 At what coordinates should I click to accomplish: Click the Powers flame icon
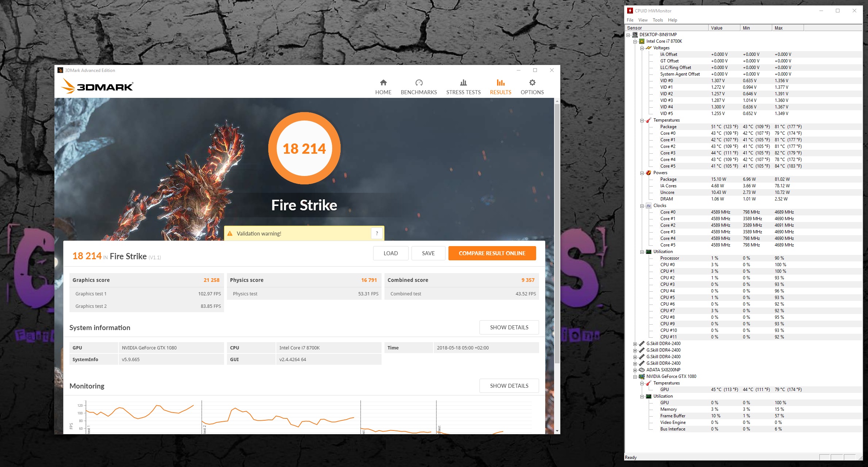[x=649, y=173]
